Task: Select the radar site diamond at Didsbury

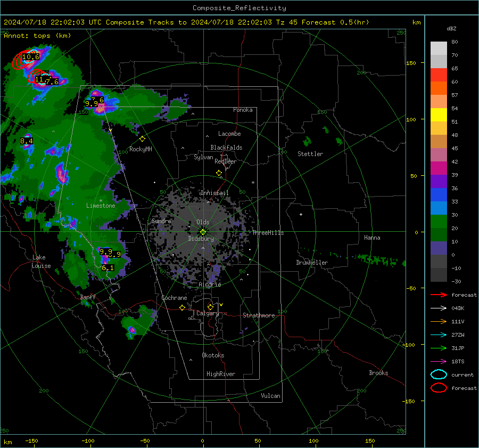Action: point(203,232)
